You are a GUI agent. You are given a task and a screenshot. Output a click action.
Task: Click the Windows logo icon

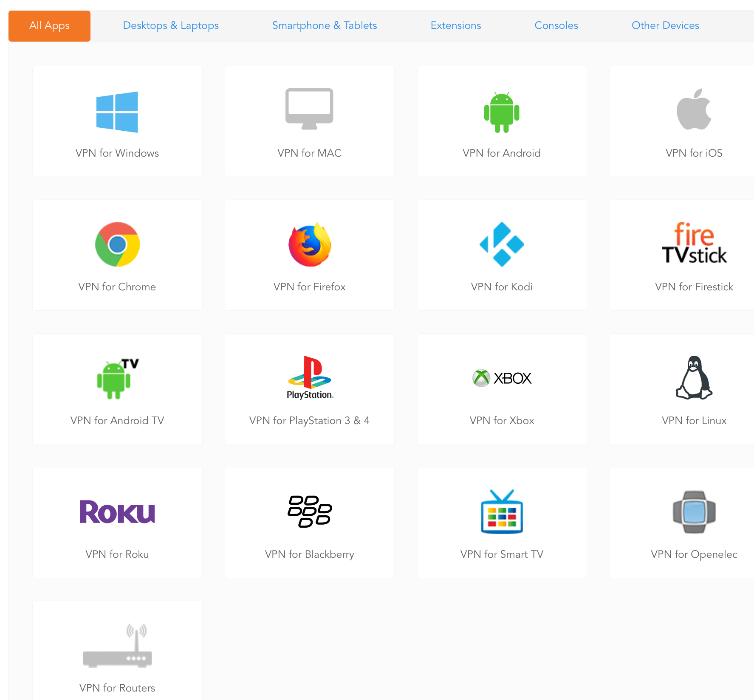(x=117, y=112)
